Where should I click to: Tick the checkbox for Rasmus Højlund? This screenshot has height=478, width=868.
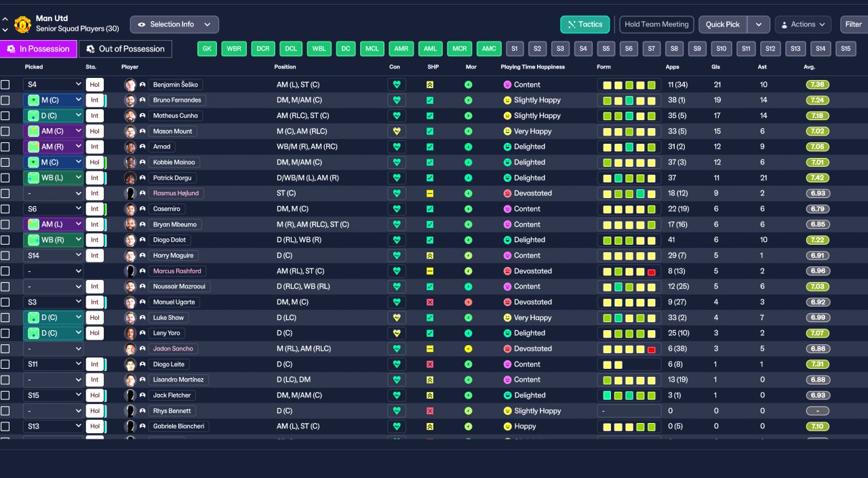coord(5,193)
